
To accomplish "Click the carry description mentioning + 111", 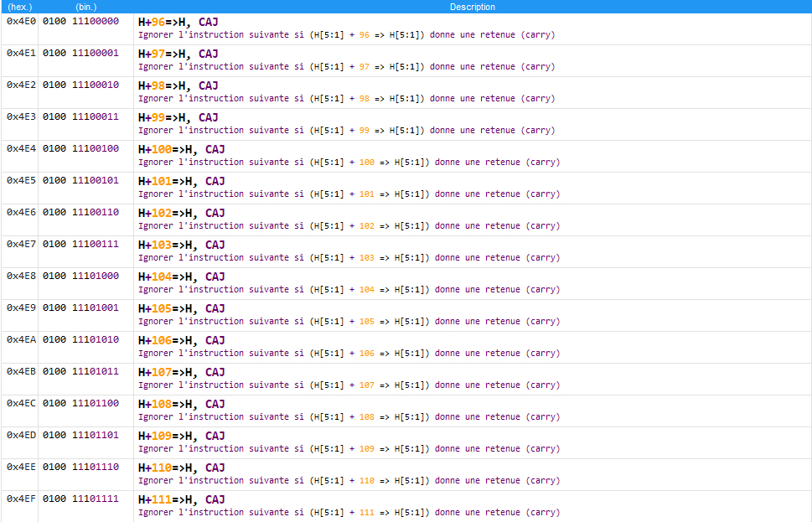I will click(x=349, y=513).
